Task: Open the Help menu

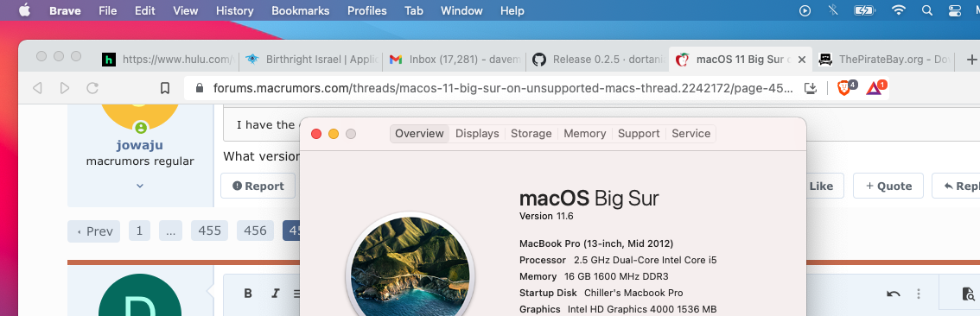Action: (x=512, y=10)
